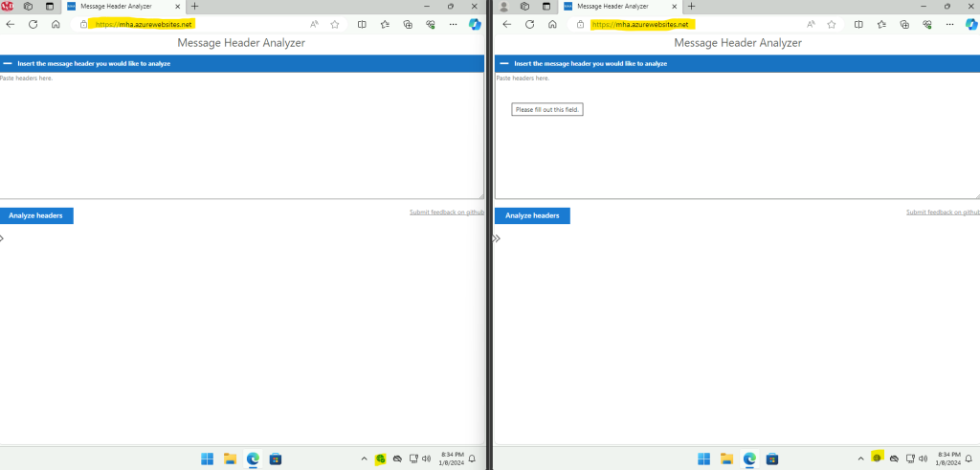This screenshot has height=470, width=980.
Task: Go to home page in right window
Action: click(552, 24)
